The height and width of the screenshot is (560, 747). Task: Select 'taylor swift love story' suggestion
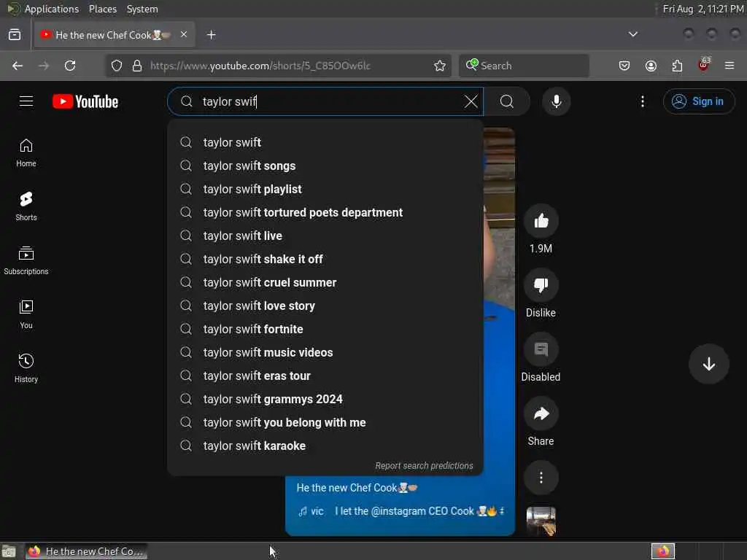325,306
